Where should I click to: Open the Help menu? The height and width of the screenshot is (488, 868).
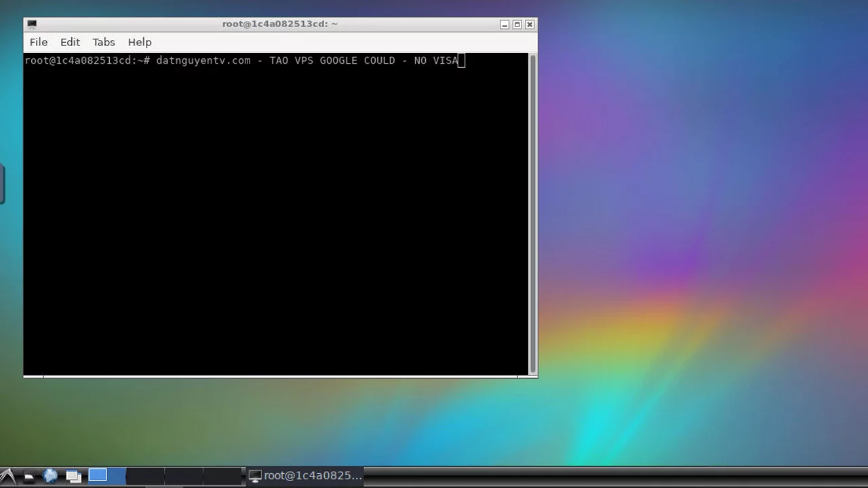point(140,42)
